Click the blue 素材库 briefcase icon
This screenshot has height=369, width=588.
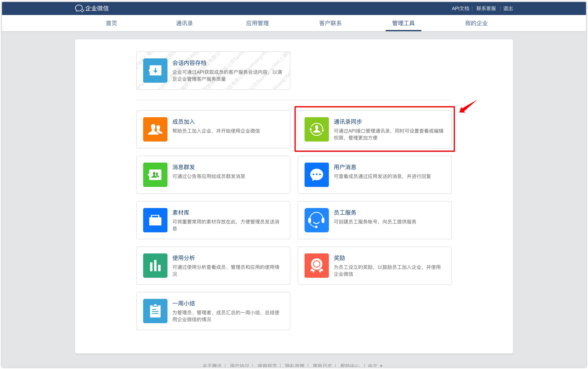point(155,220)
